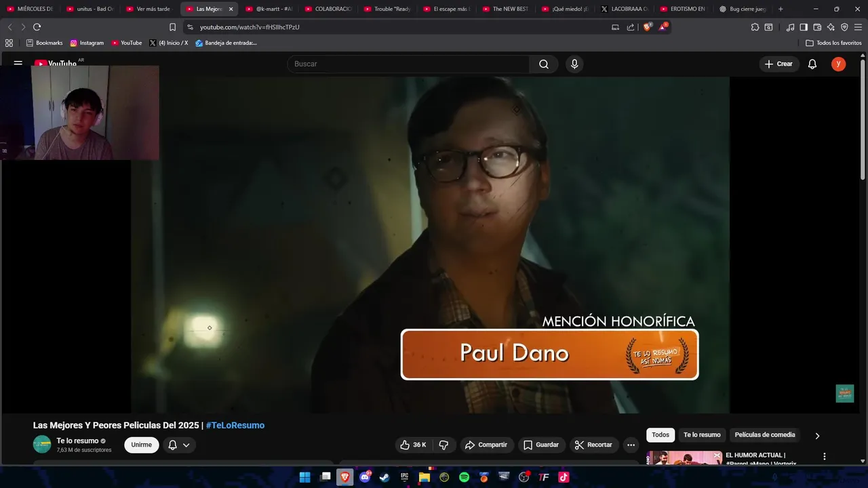This screenshot has width=868, height=488.
Task: Switch to the Ver más tarde tab
Action: point(150,9)
